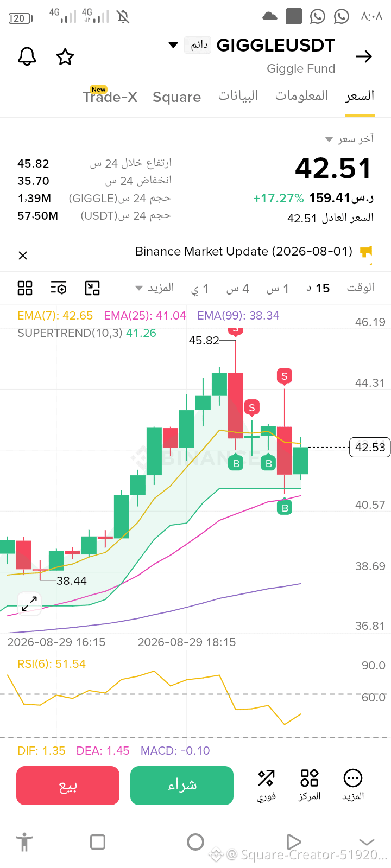Tap the +17.27% price change
The height and width of the screenshot is (868, 391).
[279, 199]
